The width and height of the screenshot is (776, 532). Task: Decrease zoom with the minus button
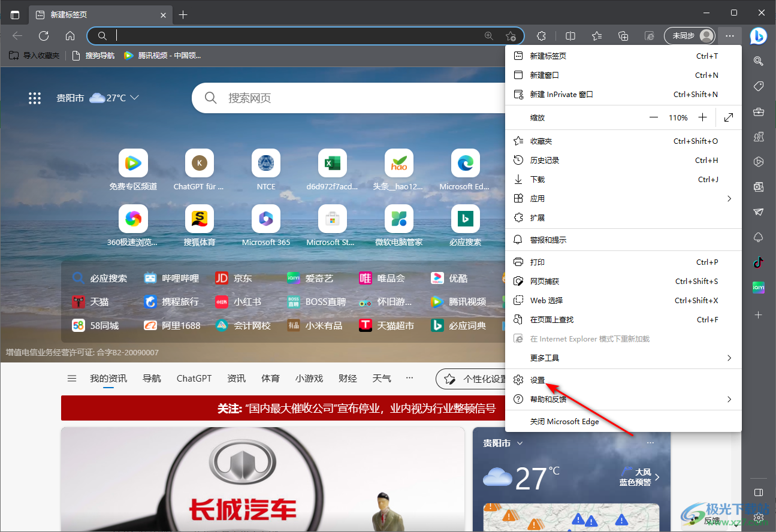654,117
